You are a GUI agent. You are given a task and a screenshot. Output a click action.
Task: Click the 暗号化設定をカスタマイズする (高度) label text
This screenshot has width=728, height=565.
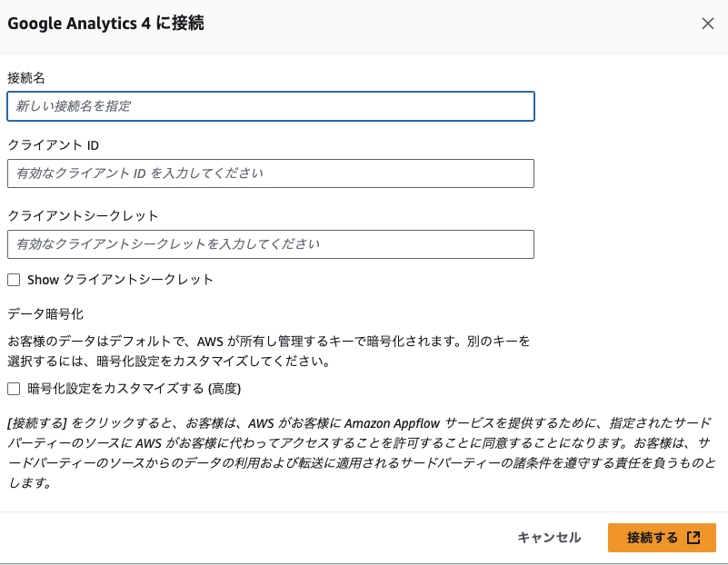[x=135, y=388]
